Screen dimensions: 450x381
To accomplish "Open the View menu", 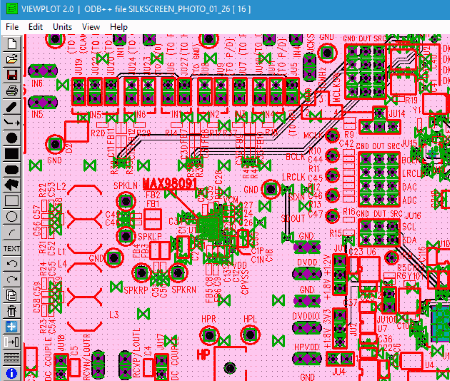I will (91, 27).
